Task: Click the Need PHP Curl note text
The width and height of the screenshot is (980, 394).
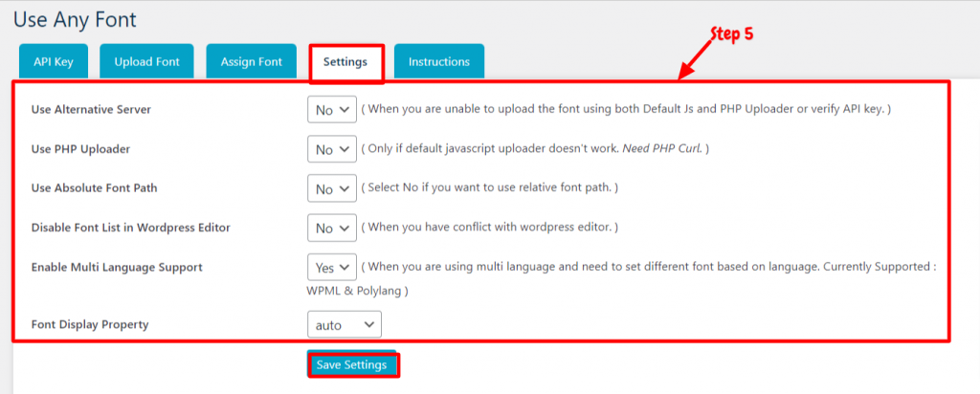Action: tap(662, 149)
